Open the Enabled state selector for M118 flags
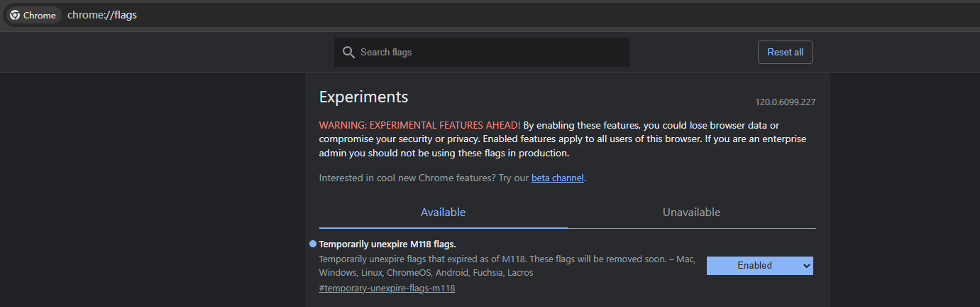Image resolution: width=980 pixels, height=307 pixels. 754,266
